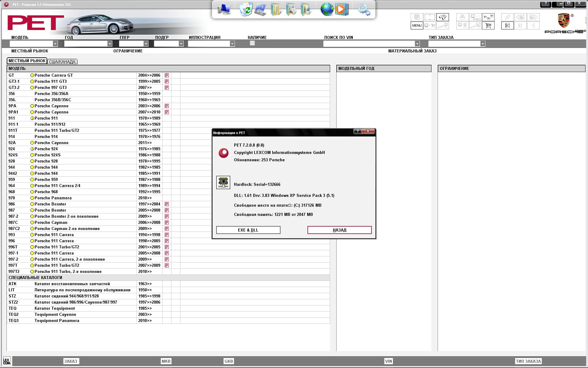Viewport: 588px width, 368px height.
Task: Click the pushpin icon
Action: tap(507, 17)
